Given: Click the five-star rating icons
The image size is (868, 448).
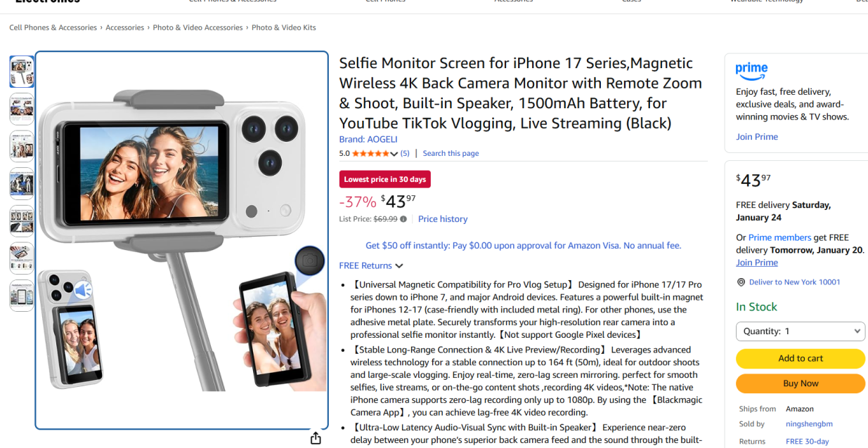Looking at the screenshot, I should pos(370,153).
